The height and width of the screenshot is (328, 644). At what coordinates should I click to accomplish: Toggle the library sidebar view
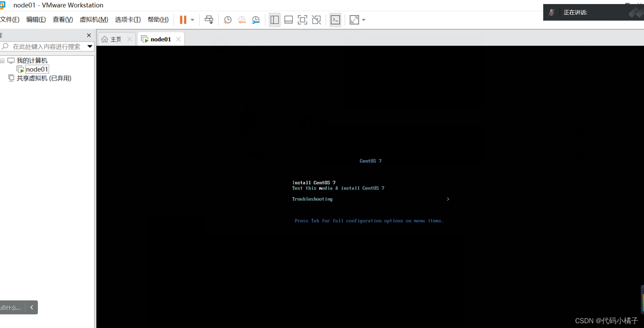(275, 20)
